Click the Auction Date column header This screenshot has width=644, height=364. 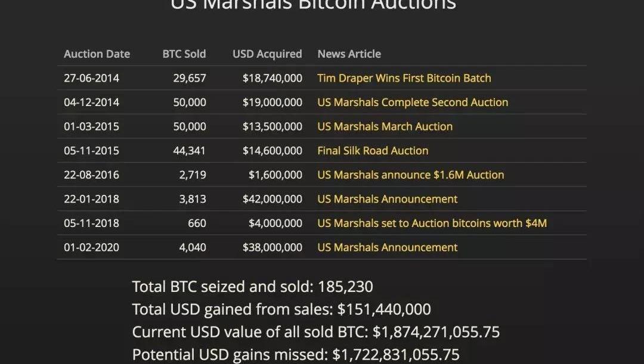tap(97, 54)
